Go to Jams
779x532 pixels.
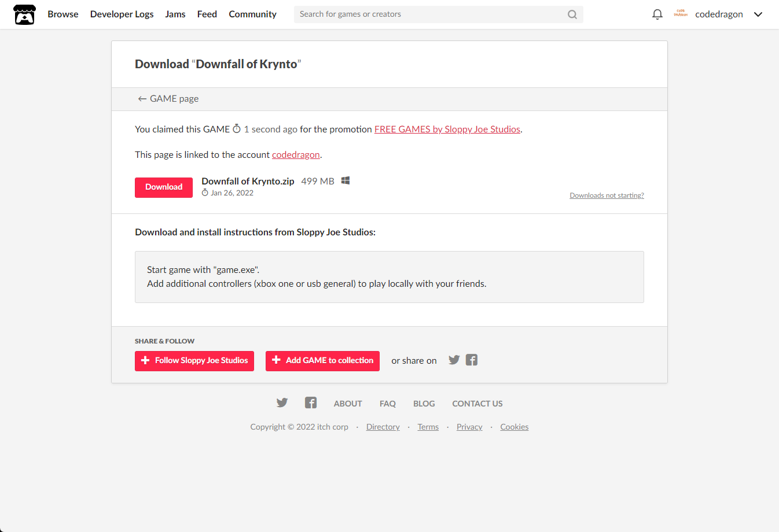tap(175, 14)
